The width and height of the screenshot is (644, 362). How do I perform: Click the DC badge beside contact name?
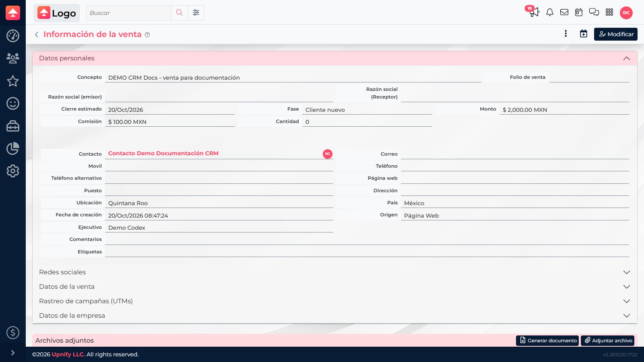tap(328, 154)
